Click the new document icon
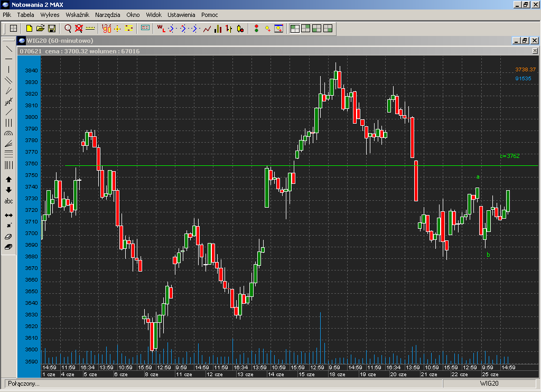This screenshot has height=392, width=541. coord(29,28)
